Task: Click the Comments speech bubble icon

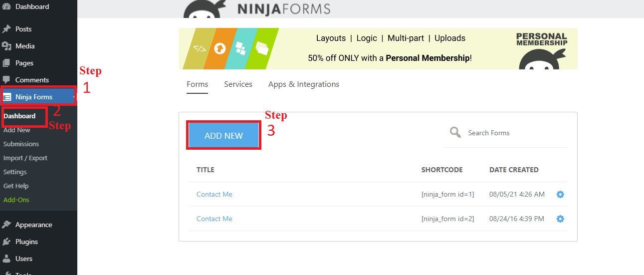Action: (x=6, y=80)
